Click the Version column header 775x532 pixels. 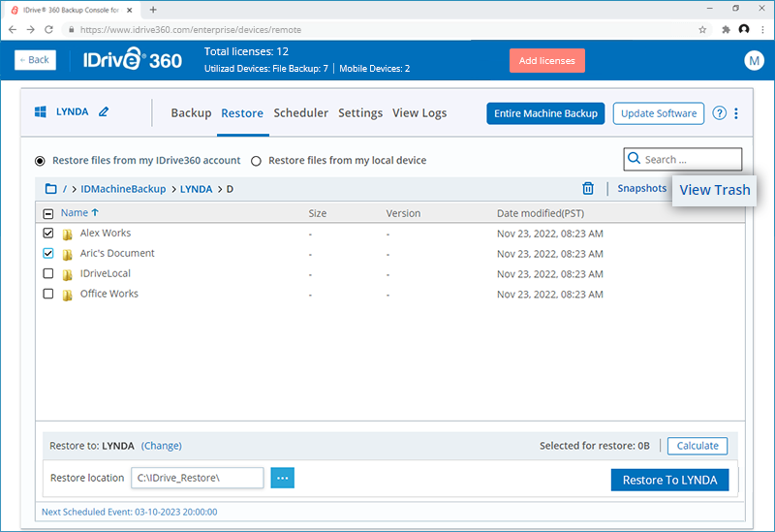click(403, 213)
